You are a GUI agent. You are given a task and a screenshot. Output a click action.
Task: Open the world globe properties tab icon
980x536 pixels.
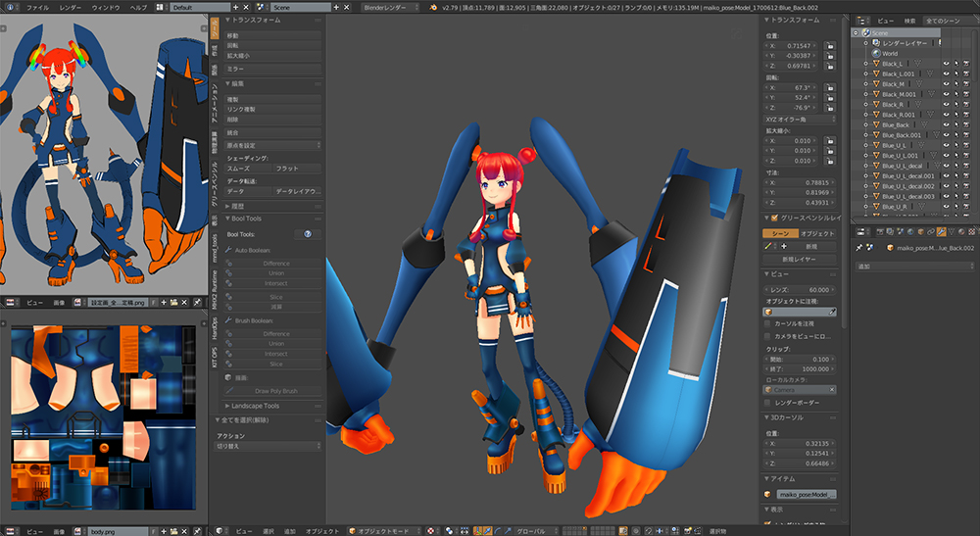[910, 232]
